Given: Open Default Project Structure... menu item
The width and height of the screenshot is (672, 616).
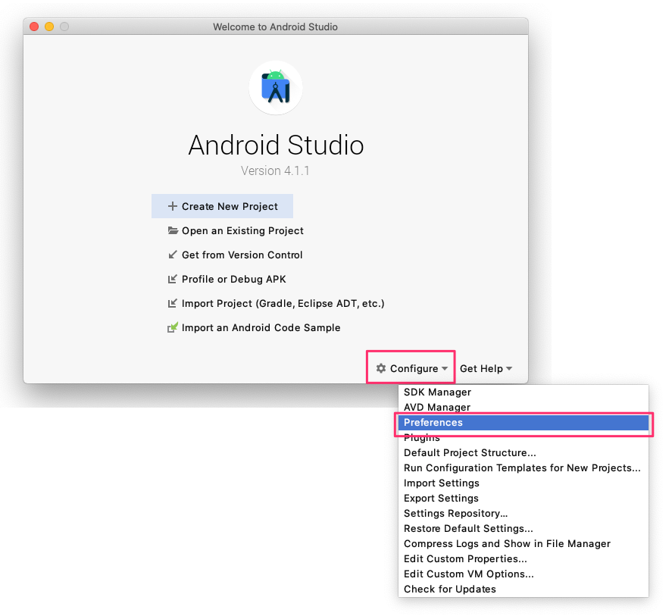Looking at the screenshot, I should [x=524, y=452].
